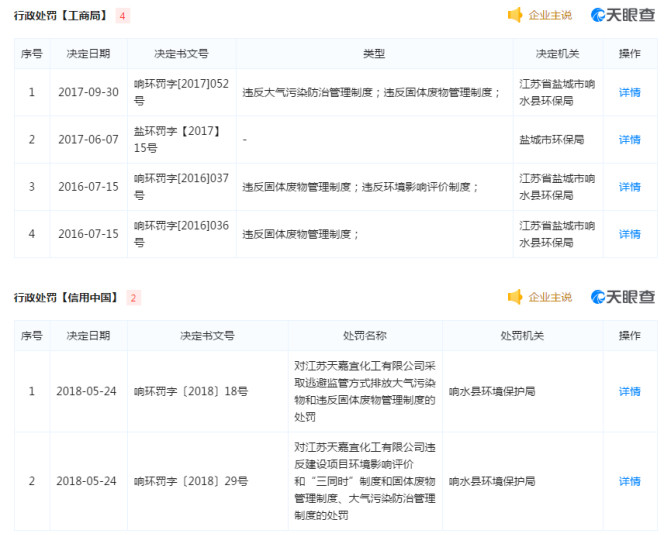Click document number 响环罚字〔2018〕29号
The width and height of the screenshot is (664, 535).
191,481
